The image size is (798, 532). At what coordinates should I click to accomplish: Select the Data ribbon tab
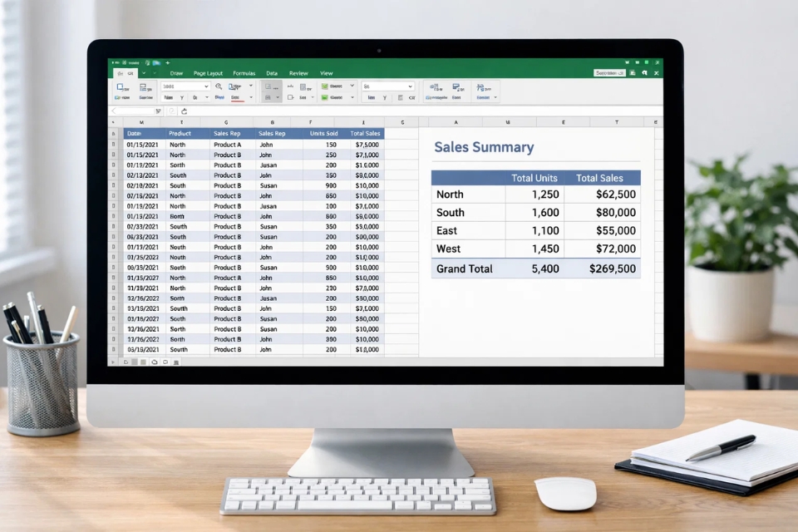(x=272, y=73)
